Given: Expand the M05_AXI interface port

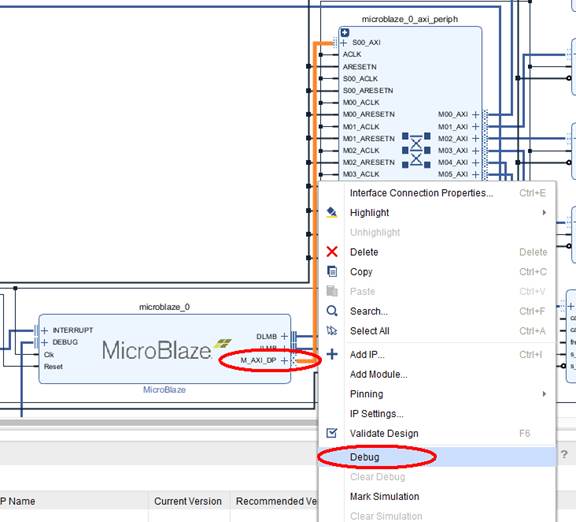Looking at the screenshot, I should click(476, 174).
